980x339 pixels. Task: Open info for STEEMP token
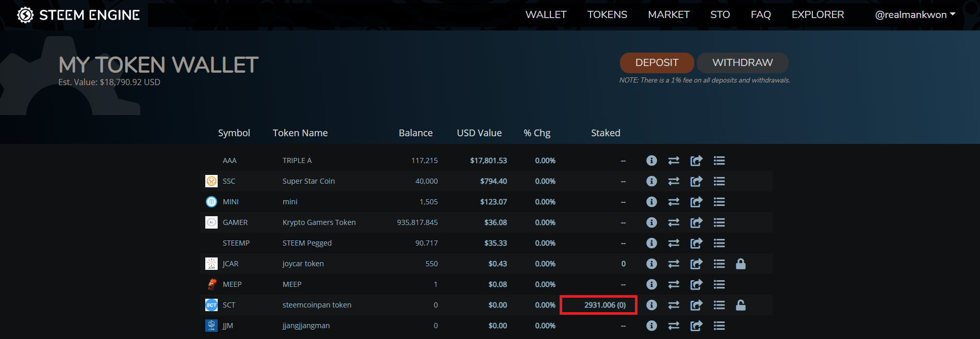[651, 243]
